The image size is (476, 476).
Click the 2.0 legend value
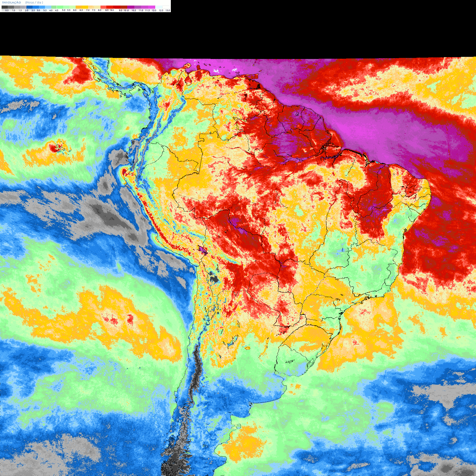coord(26,10)
